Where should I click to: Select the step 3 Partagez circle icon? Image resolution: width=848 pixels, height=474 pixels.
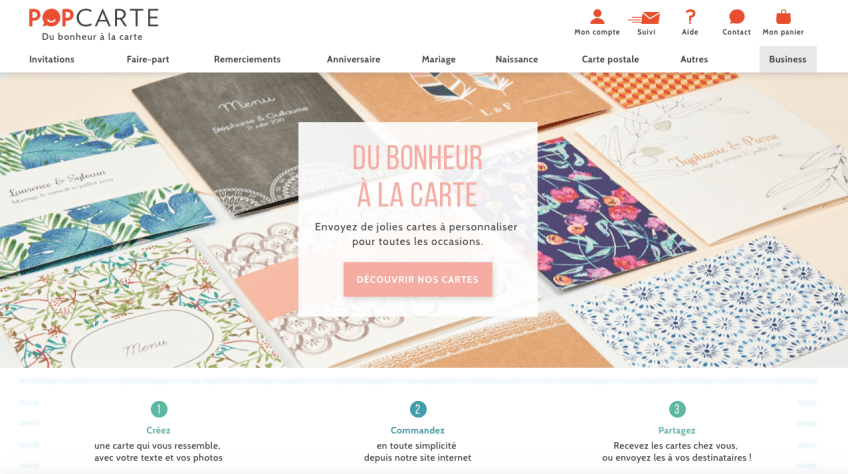pos(677,409)
